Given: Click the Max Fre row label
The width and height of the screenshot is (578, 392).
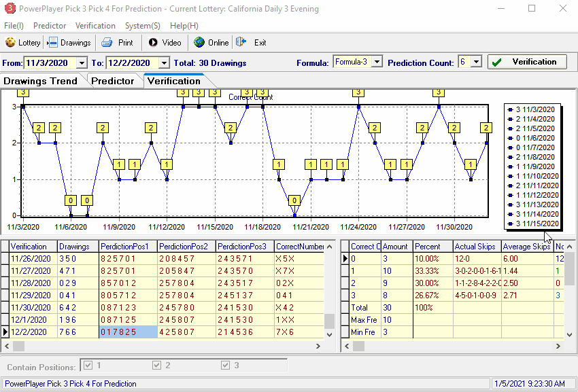Looking at the screenshot, I should pos(365,319).
